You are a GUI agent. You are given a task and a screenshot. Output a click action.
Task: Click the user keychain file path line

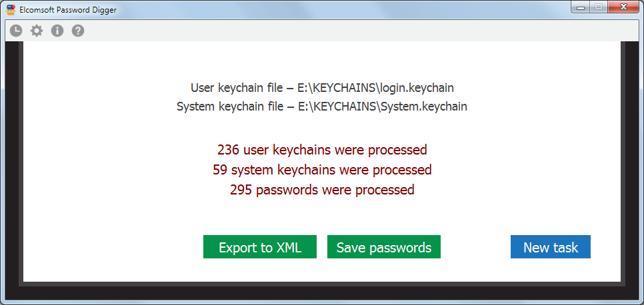[322, 87]
